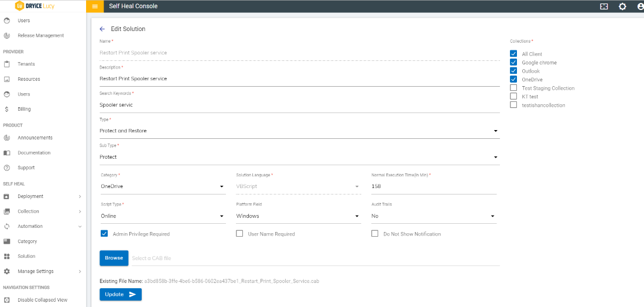Viewport: 644px width, 307px height.
Task: Click the back arrow beside Edit Solution
Action: point(102,29)
